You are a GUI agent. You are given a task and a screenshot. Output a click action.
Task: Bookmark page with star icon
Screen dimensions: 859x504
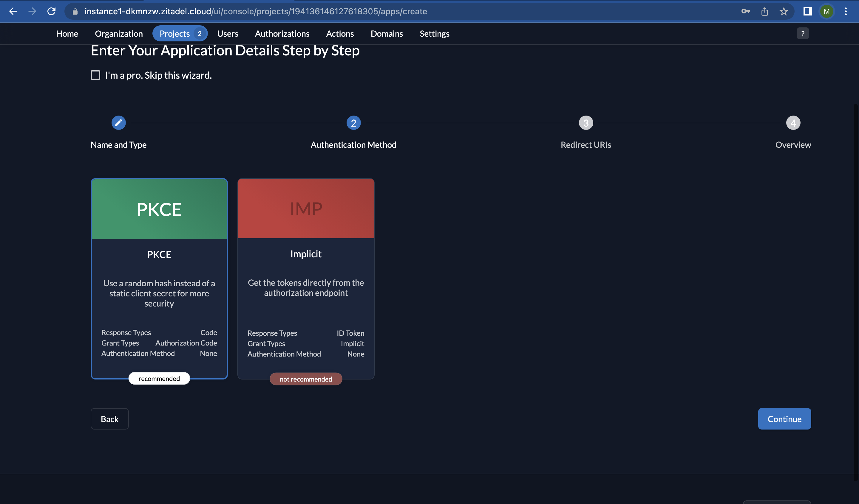[x=784, y=11]
